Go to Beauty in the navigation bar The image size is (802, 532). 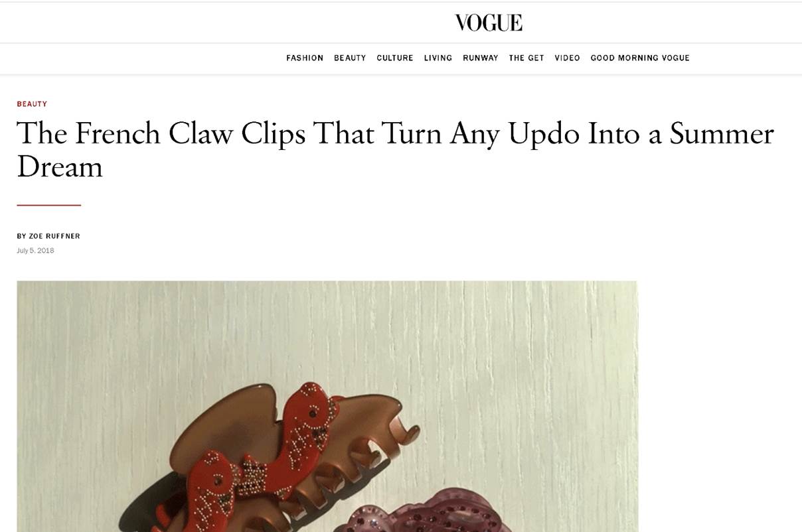click(350, 58)
